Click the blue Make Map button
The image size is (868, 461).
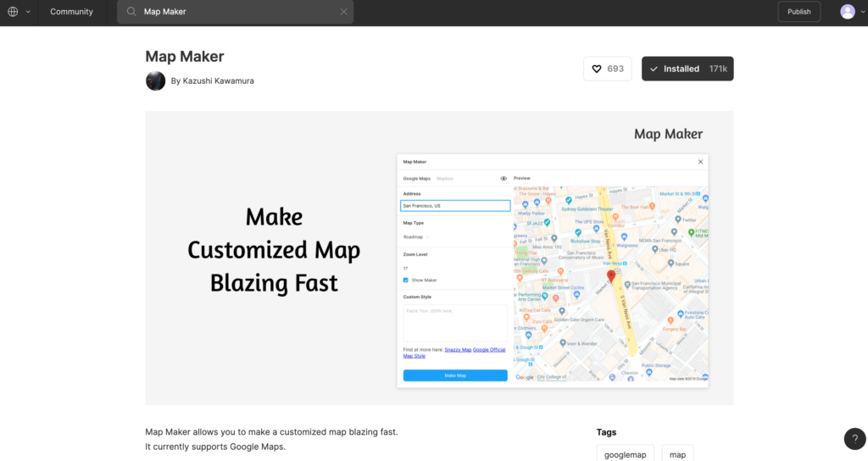tap(455, 375)
